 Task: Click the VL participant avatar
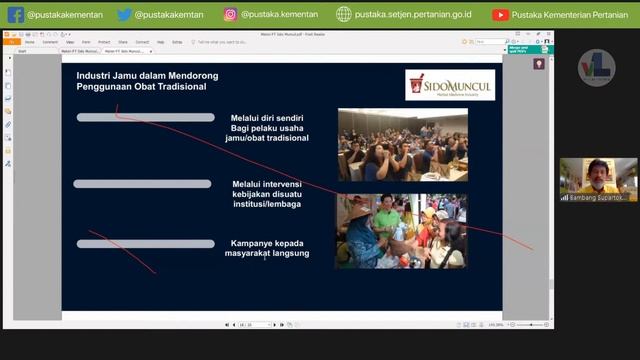(x=596, y=68)
